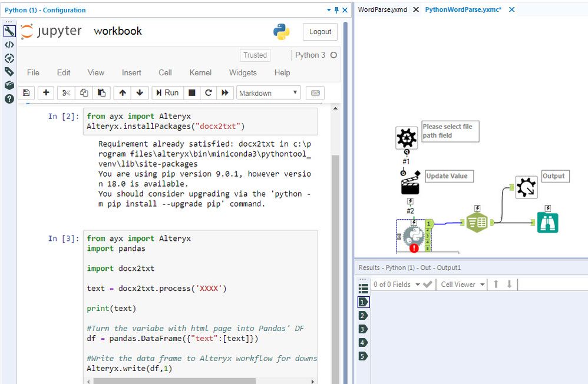
Task: Select the 'Update Value' annotation on canvas
Action: click(x=450, y=176)
